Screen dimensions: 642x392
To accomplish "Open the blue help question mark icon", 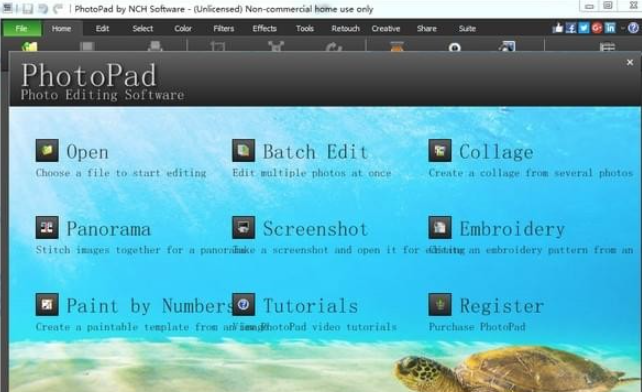I will pos(633,28).
